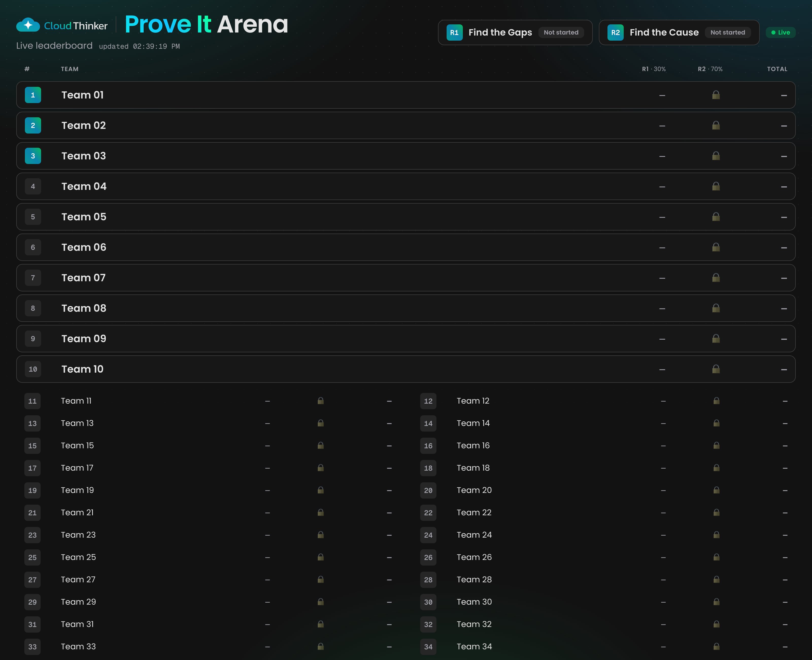The width and height of the screenshot is (812, 660).
Task: Click the Team 09 R1 score dash
Action: point(662,339)
